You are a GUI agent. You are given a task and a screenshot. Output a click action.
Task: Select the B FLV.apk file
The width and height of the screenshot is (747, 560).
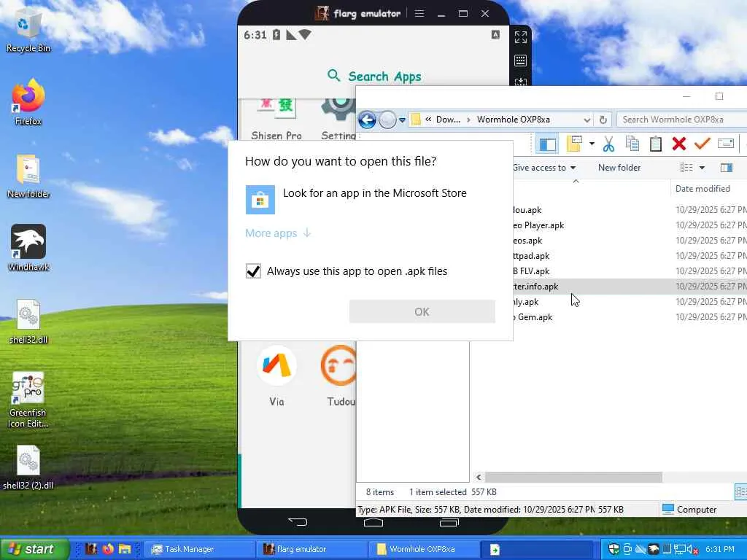(531, 271)
